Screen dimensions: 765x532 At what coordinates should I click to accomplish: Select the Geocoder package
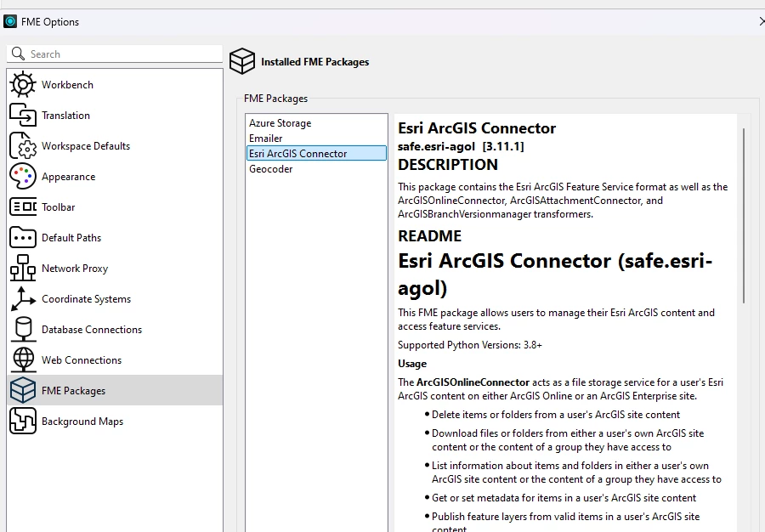(x=316, y=169)
